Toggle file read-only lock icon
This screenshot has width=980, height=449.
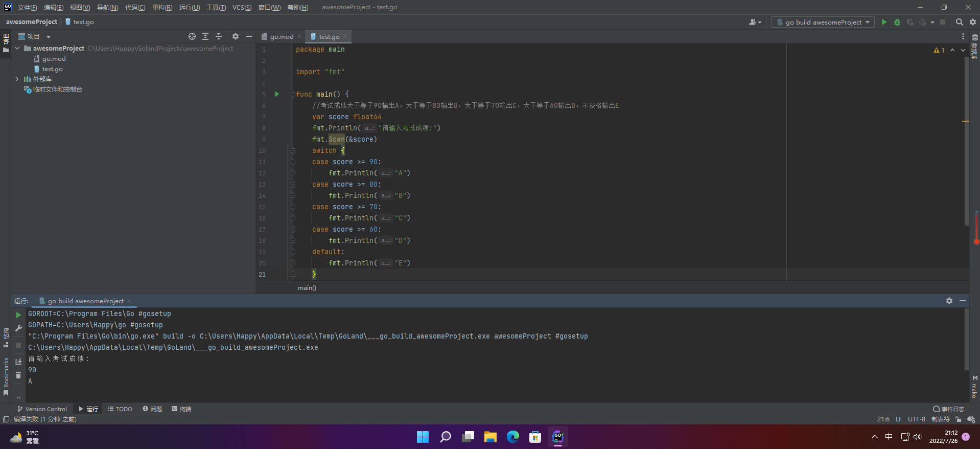(x=959, y=419)
